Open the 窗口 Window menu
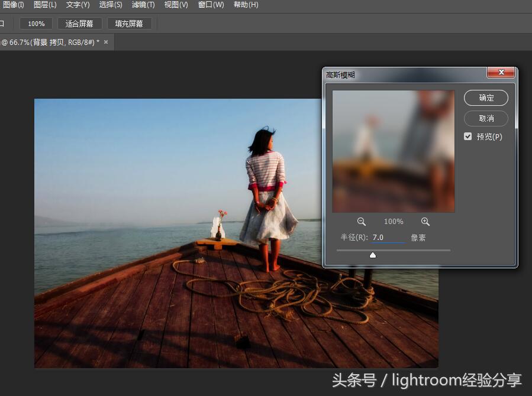 210,5
